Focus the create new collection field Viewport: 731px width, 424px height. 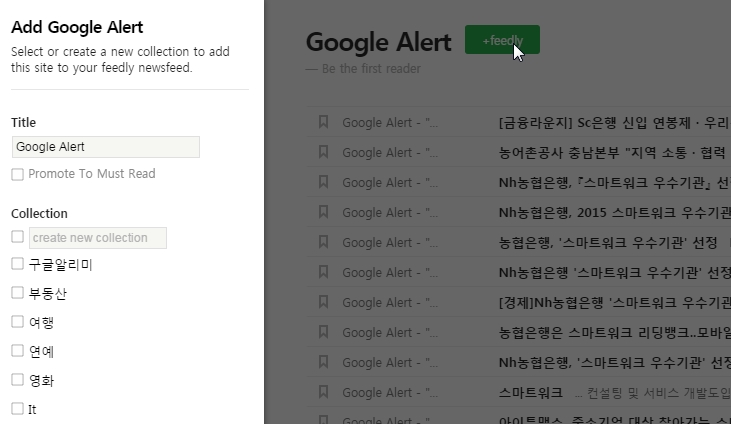[x=98, y=238]
